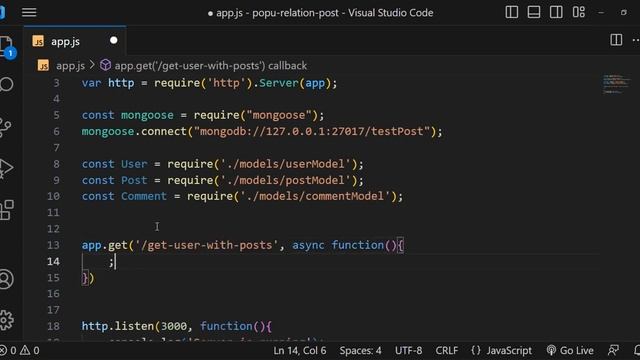Open the Source Control view
The height and width of the screenshot is (360, 640).
[x=5, y=127]
